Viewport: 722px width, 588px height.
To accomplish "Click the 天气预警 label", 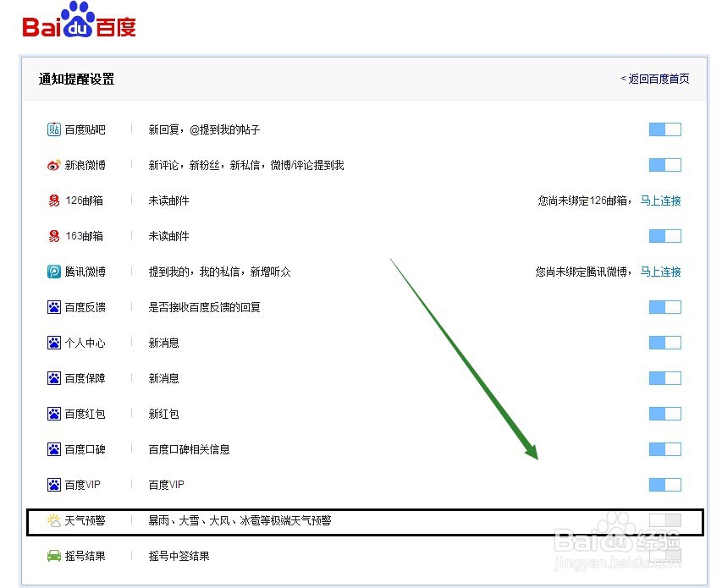I will (x=85, y=520).
